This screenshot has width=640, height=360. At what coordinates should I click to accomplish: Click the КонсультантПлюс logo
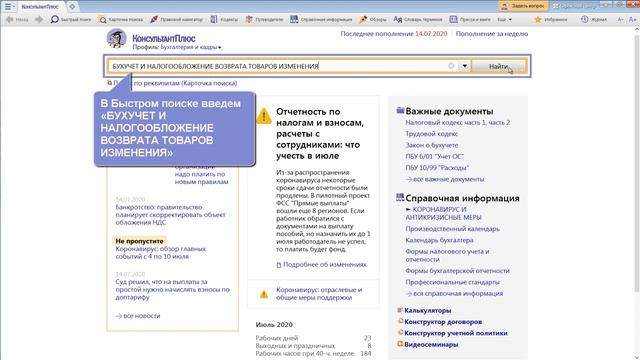coord(164,38)
